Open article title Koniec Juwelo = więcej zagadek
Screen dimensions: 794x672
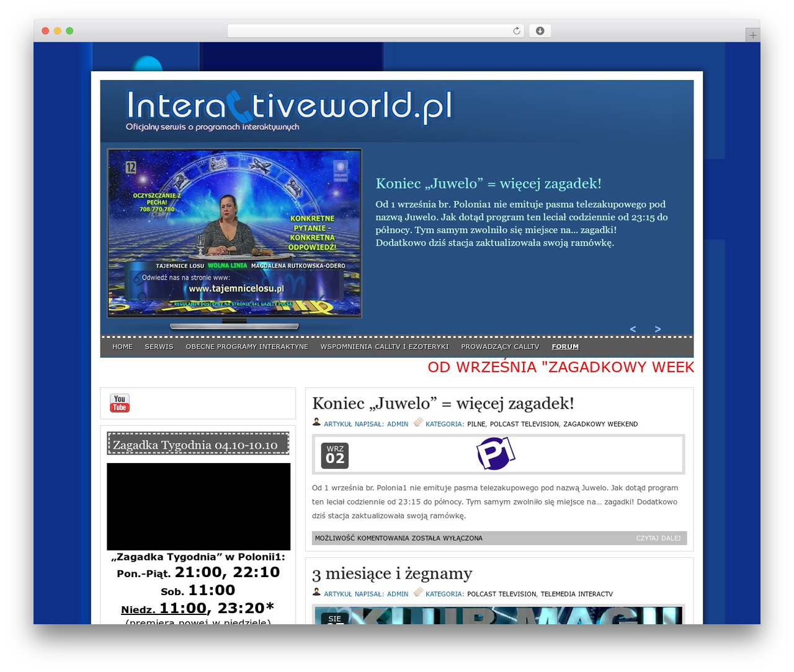coord(443,404)
